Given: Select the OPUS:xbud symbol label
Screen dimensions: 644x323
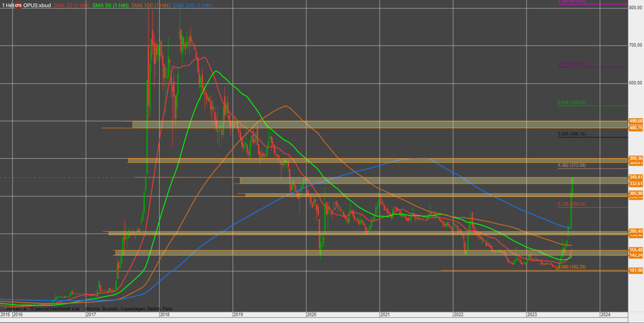Looking at the screenshot, I should [37, 5].
